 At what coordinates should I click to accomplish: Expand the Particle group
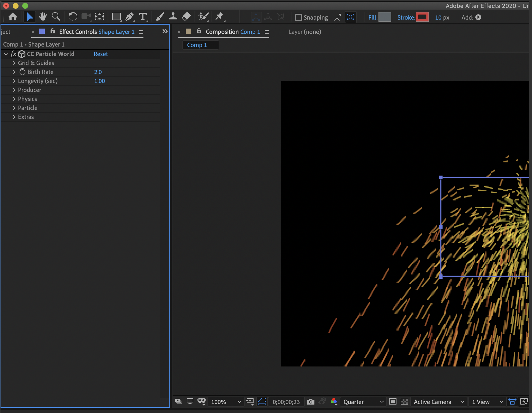(14, 108)
